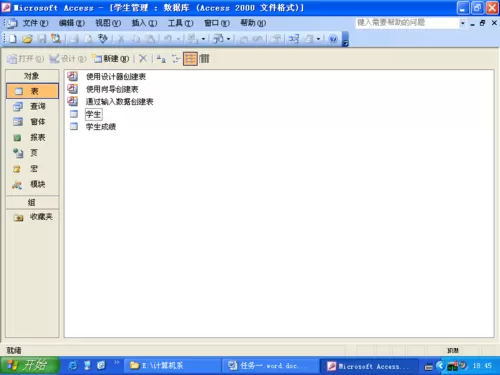500x375 pixels.
Task: Open the 帮助 menu
Action: [x=253, y=23]
